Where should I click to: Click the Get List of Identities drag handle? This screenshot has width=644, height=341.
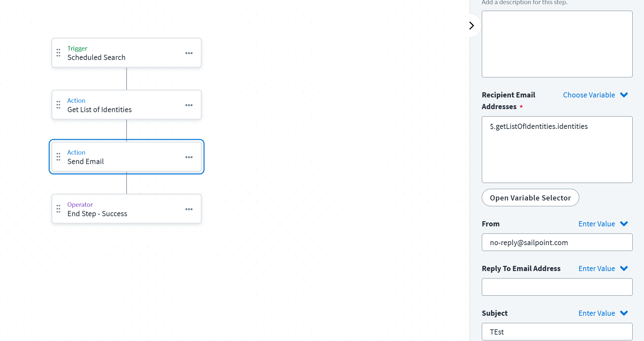click(58, 105)
